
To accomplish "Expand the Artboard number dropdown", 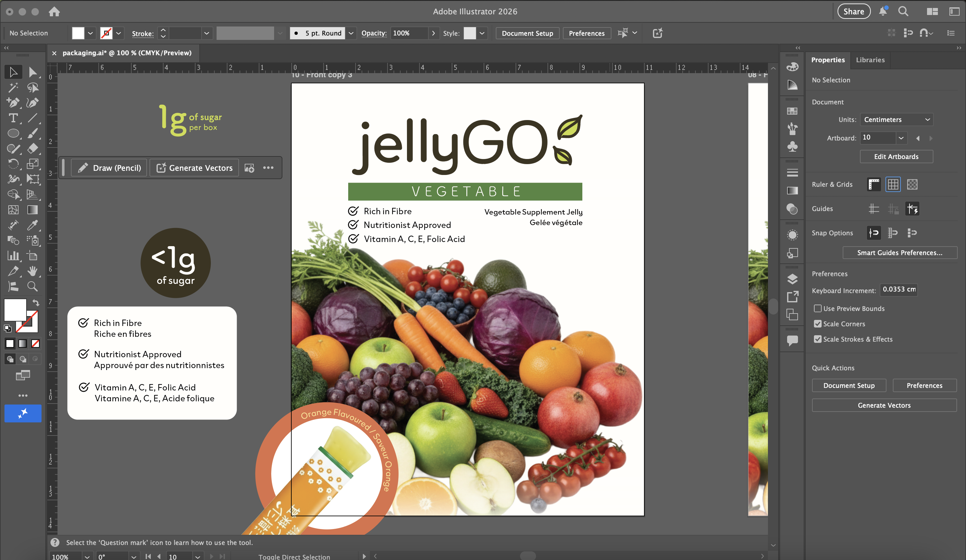I will click(x=901, y=138).
